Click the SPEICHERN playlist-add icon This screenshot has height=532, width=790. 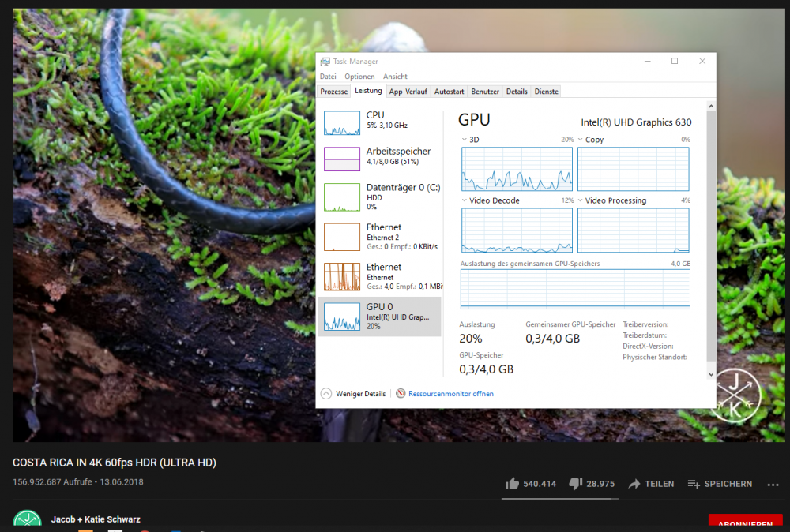click(694, 484)
